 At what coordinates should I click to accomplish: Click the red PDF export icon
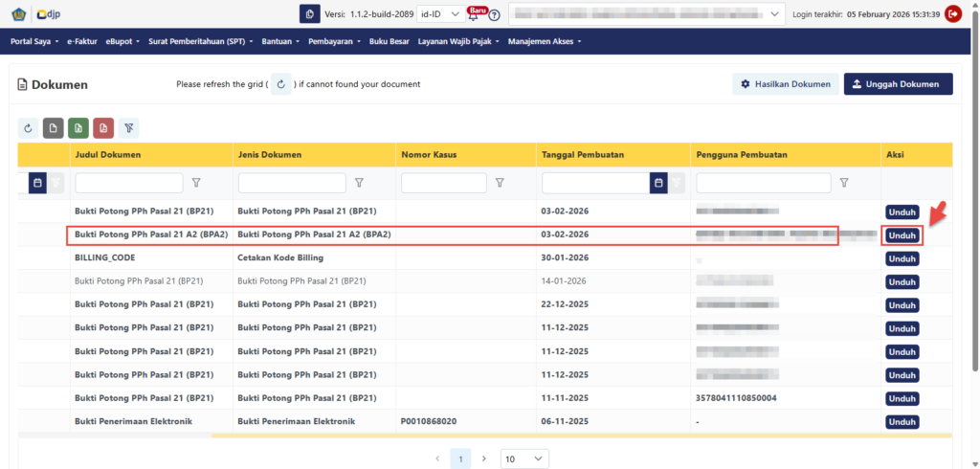coord(103,128)
